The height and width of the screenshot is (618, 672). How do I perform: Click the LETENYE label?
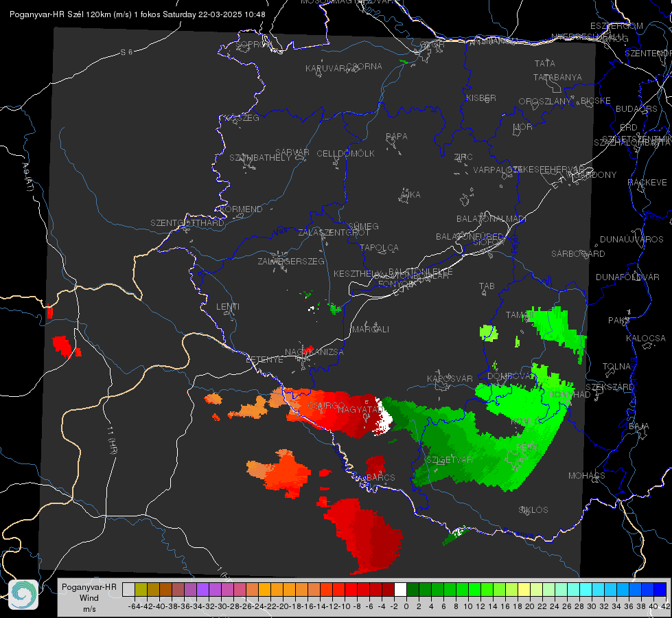pyautogui.click(x=264, y=360)
